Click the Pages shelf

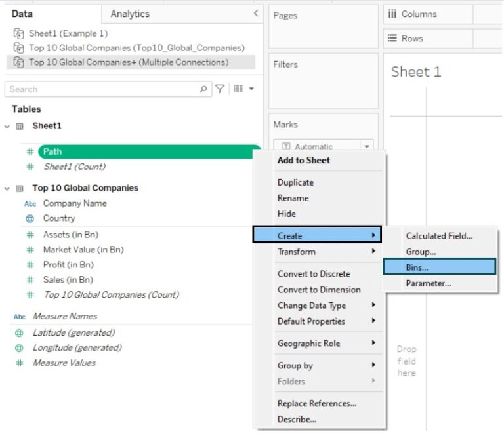[324, 27]
